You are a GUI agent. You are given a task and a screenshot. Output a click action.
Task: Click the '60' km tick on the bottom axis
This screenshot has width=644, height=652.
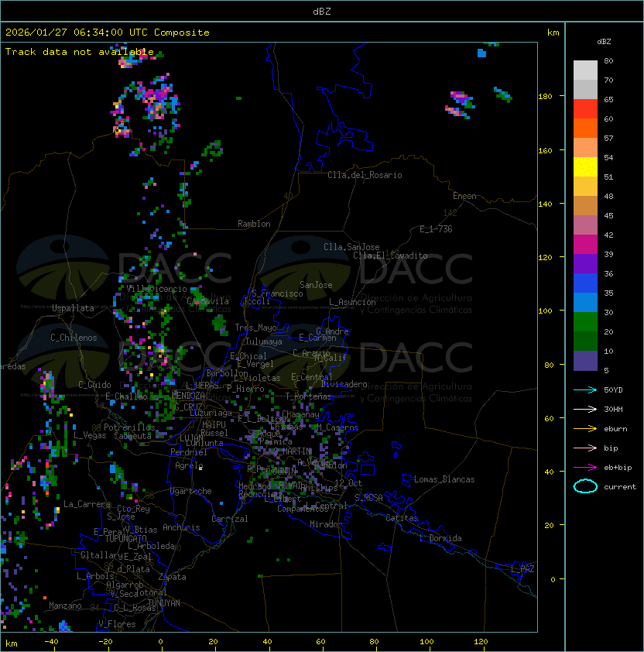tap(320, 642)
